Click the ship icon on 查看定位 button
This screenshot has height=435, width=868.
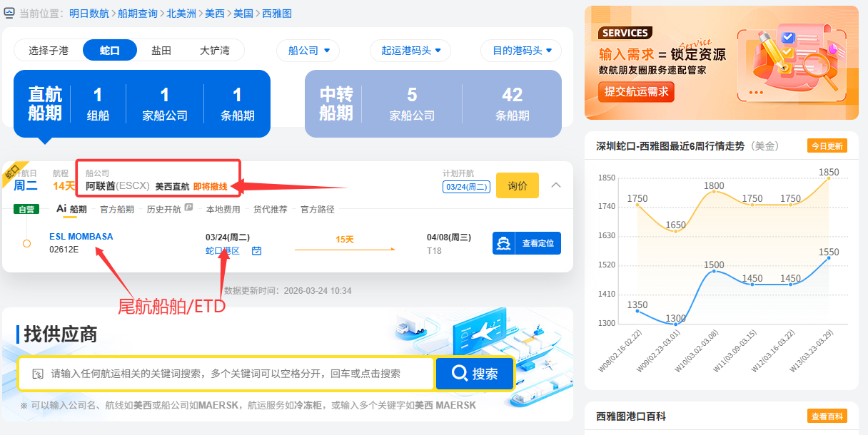pyautogui.click(x=505, y=243)
